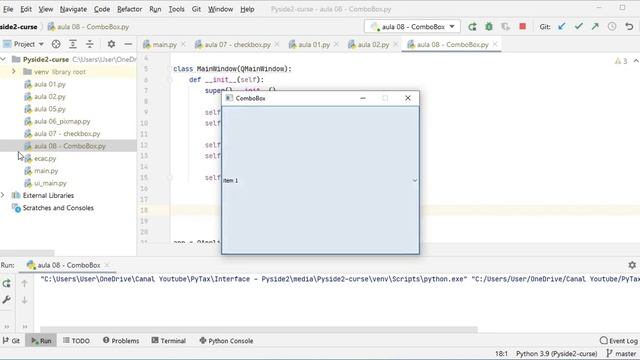Close the main.py editor tab
This screenshot has height=360, width=640.
pyautogui.click(x=183, y=44)
